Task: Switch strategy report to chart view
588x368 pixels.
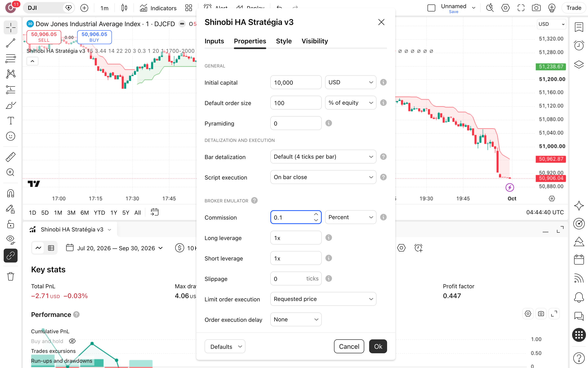Action: [x=38, y=248]
